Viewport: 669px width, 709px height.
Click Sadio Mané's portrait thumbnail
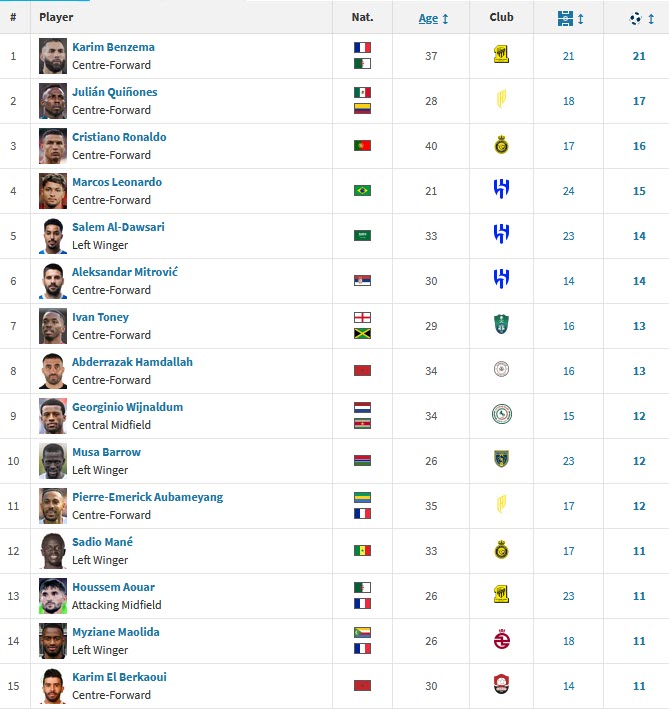[x=53, y=551]
